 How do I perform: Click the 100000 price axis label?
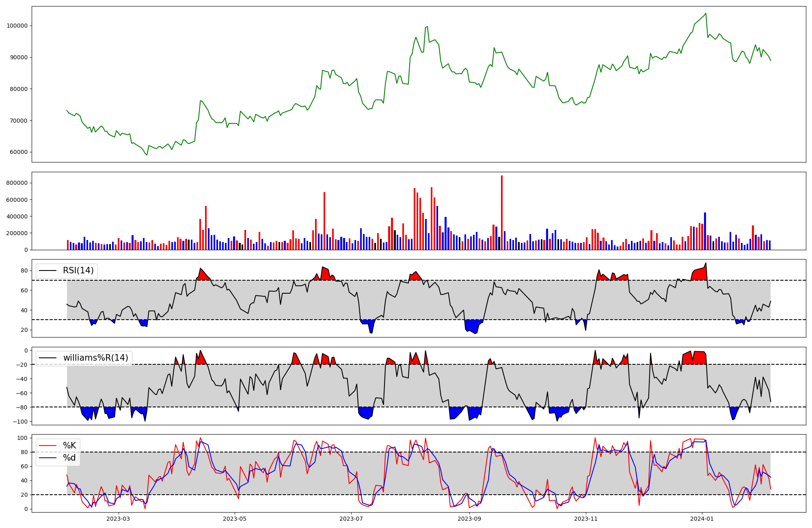click(17, 26)
